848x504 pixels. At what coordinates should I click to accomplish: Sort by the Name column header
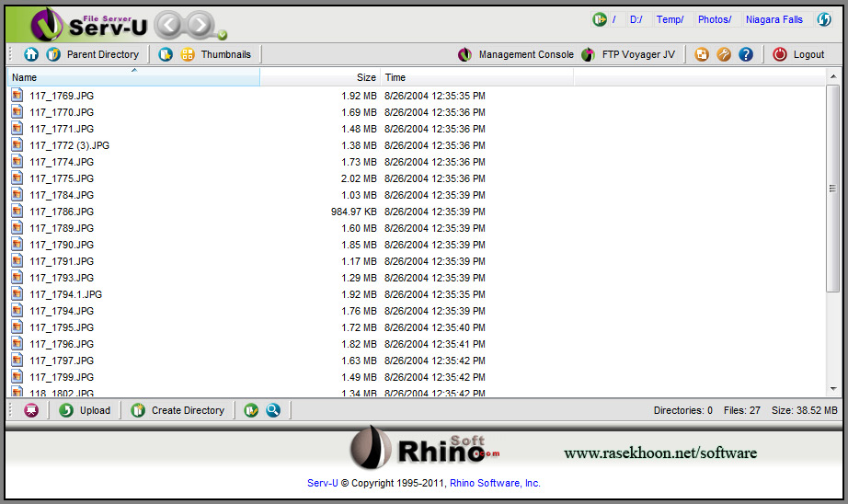(x=133, y=77)
